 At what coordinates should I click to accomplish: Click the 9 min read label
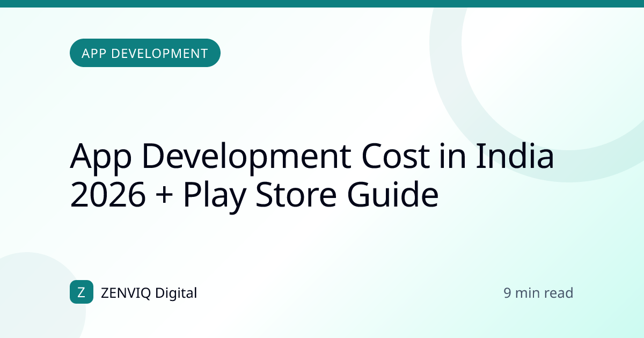pyautogui.click(x=538, y=293)
